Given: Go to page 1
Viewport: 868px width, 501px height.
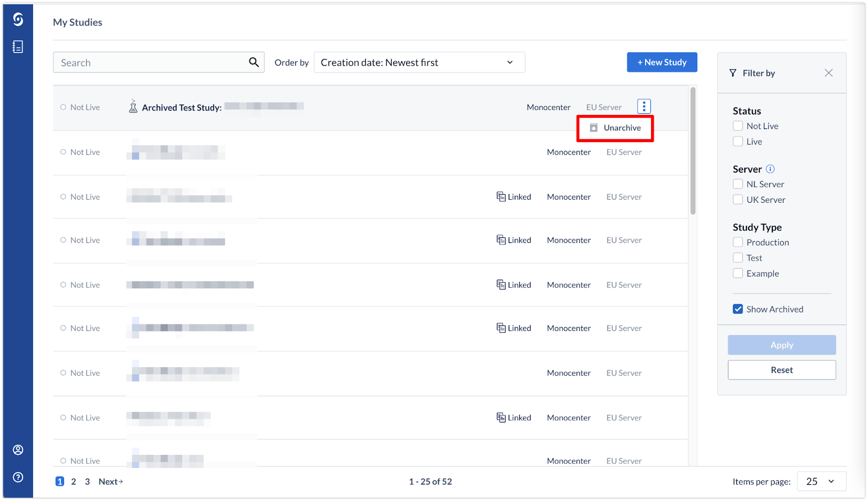Looking at the screenshot, I should pos(60,481).
